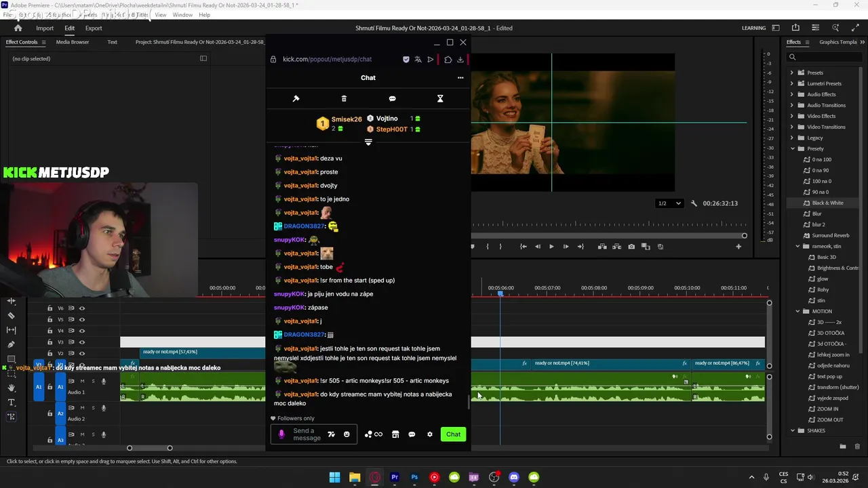Click the green Chat send button
Viewport: 868px width, 488px height.
pos(453,434)
